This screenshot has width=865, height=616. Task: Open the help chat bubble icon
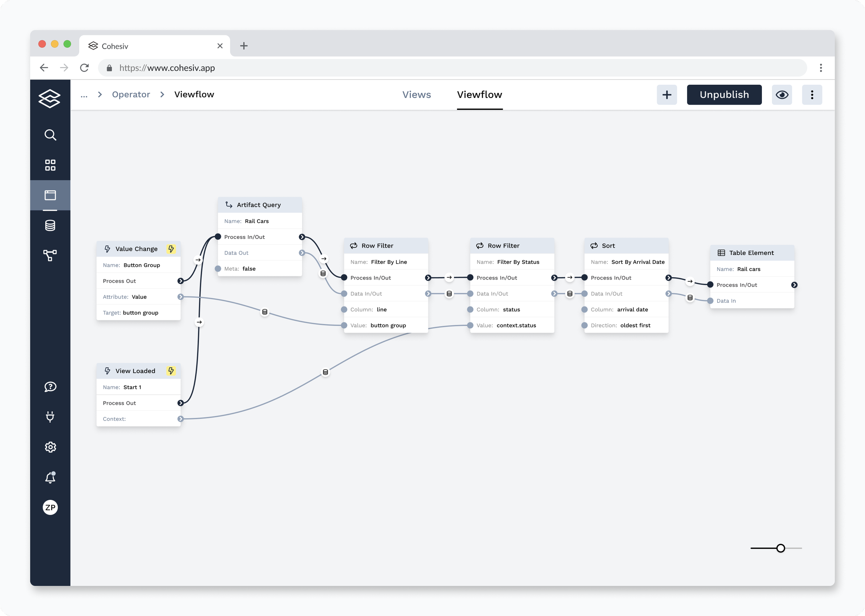point(50,386)
